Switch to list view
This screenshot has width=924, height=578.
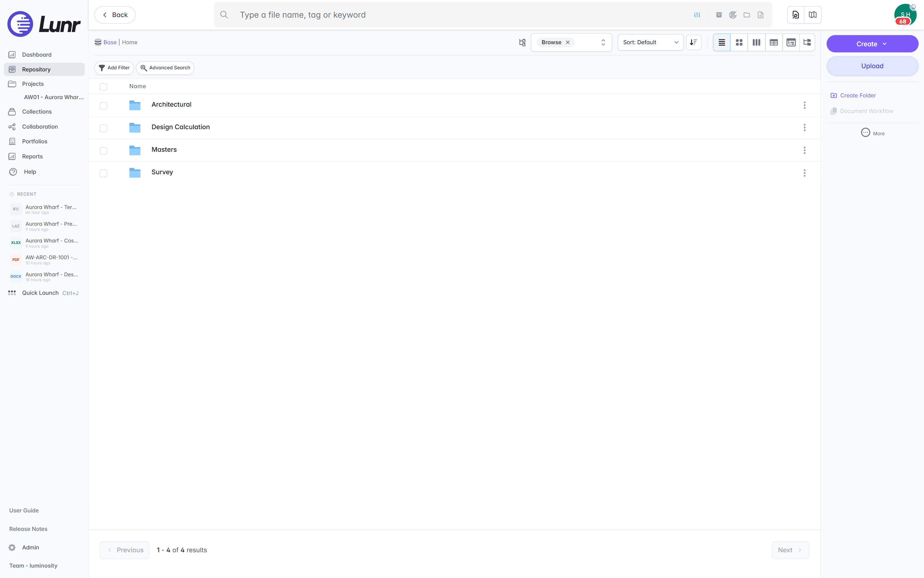[722, 42]
